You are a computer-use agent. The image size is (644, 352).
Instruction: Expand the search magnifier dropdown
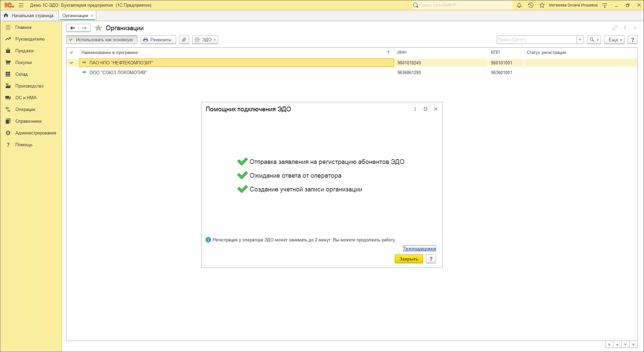(x=594, y=40)
